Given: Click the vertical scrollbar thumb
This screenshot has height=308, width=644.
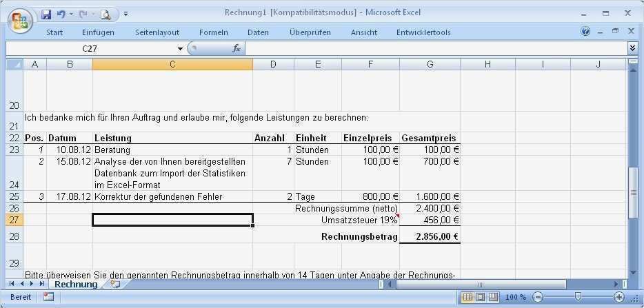Looking at the screenshot, I should 633,192.
